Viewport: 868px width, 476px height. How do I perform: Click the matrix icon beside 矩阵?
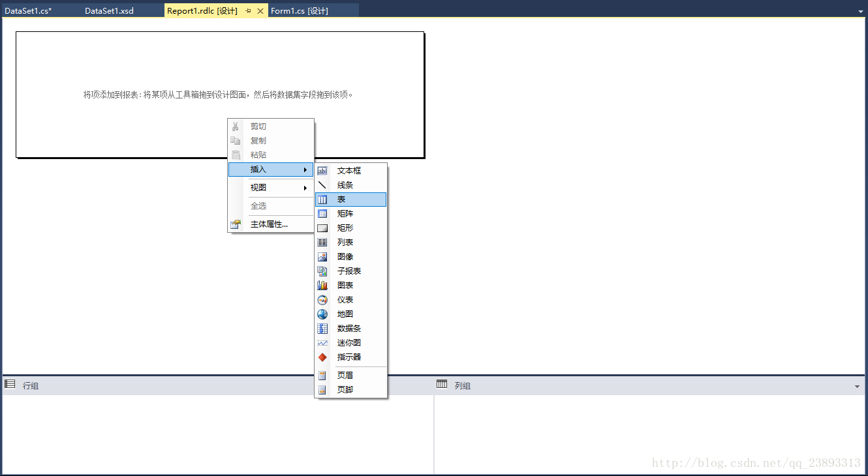tap(322, 214)
